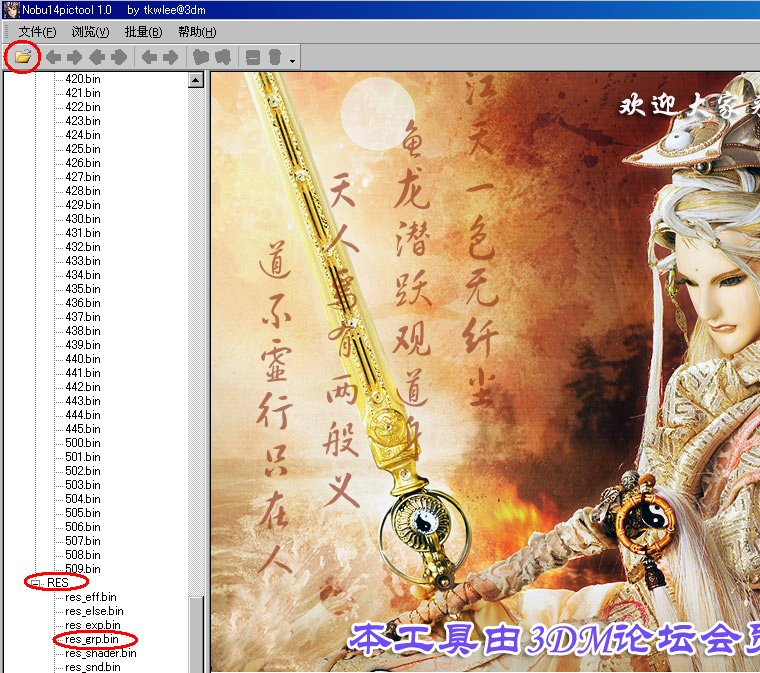Select res_grp.bin in the tree
The image size is (760, 673).
coord(92,639)
